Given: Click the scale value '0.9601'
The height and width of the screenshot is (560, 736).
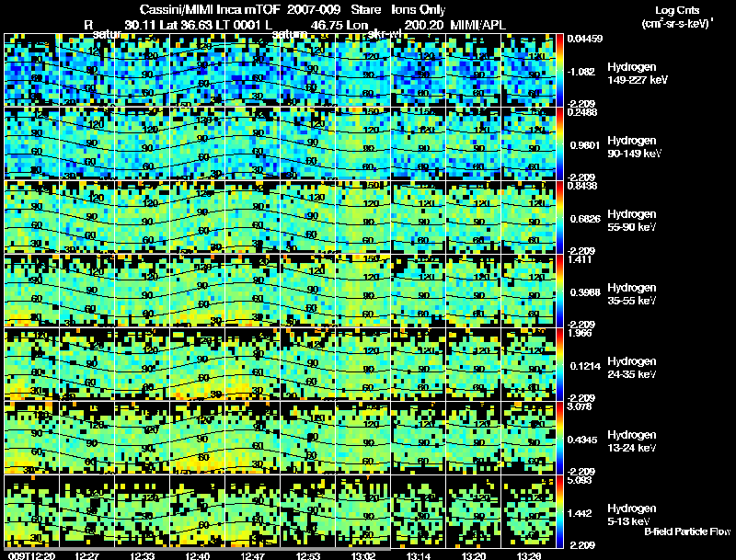Looking at the screenshot, I should coord(585,145).
